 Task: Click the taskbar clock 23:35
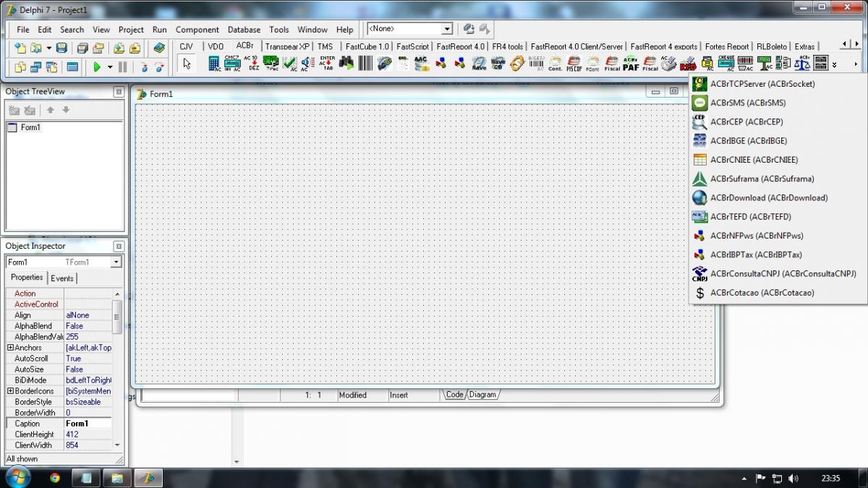point(831,479)
